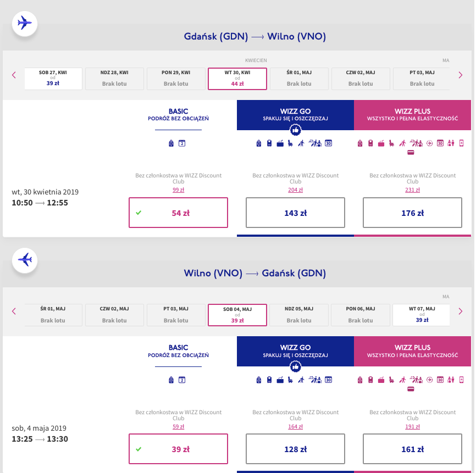The width and height of the screenshot is (476, 473).
Task: Click the airplane icon above Wilno to Gdańsk
Action: (25, 259)
